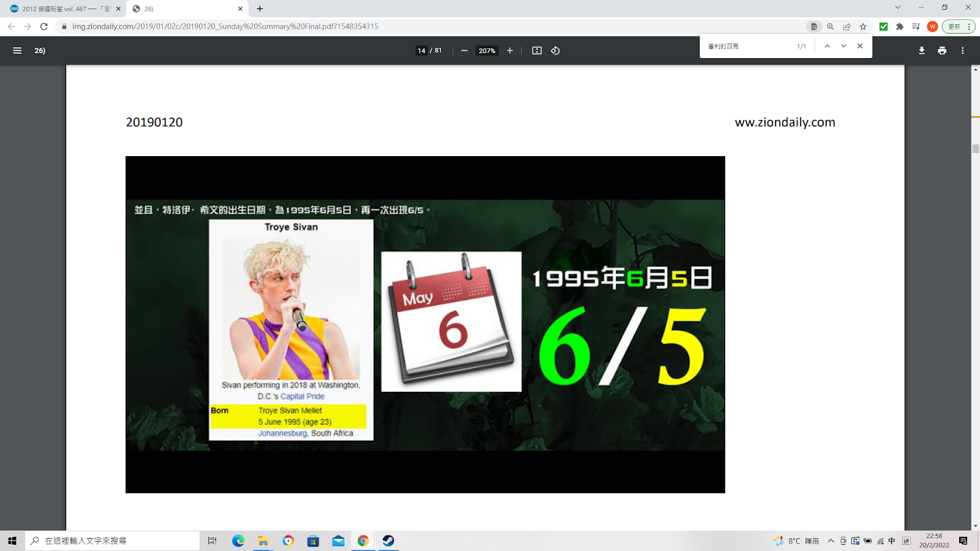Click the vertical scrollbar thumb
Screen dimensions: 980x551
[975, 149]
